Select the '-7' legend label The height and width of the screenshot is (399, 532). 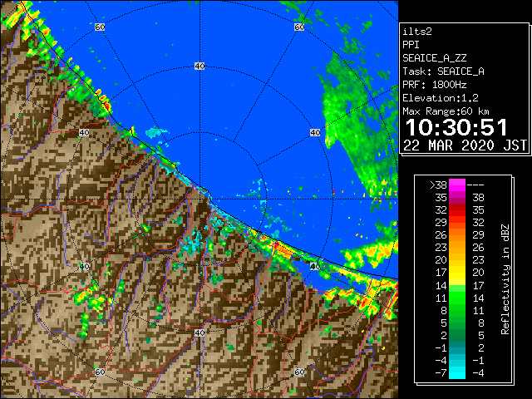tap(441, 373)
